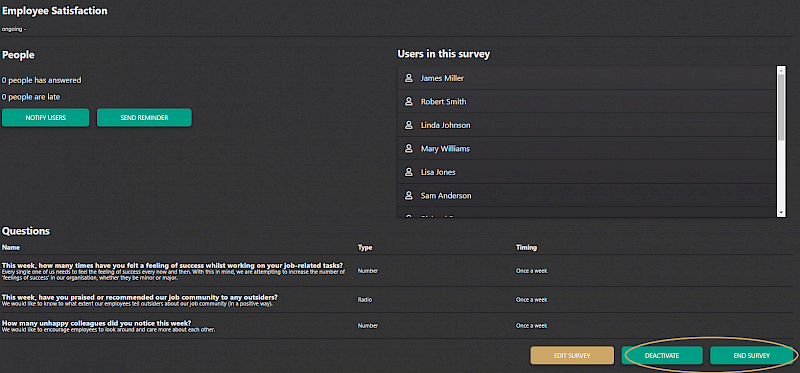Click 'Once a week' for unhappy colleagues question

pos(531,326)
